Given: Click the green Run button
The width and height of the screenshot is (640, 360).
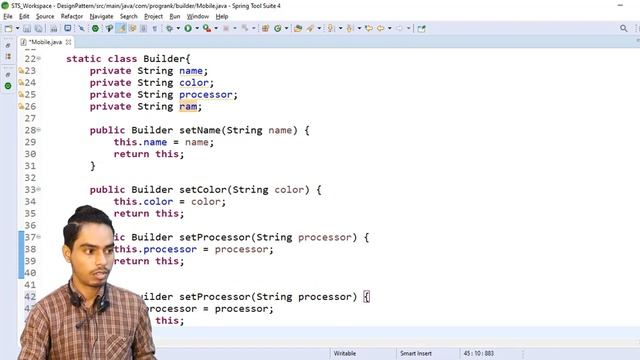Looking at the screenshot, I should click(188, 28).
